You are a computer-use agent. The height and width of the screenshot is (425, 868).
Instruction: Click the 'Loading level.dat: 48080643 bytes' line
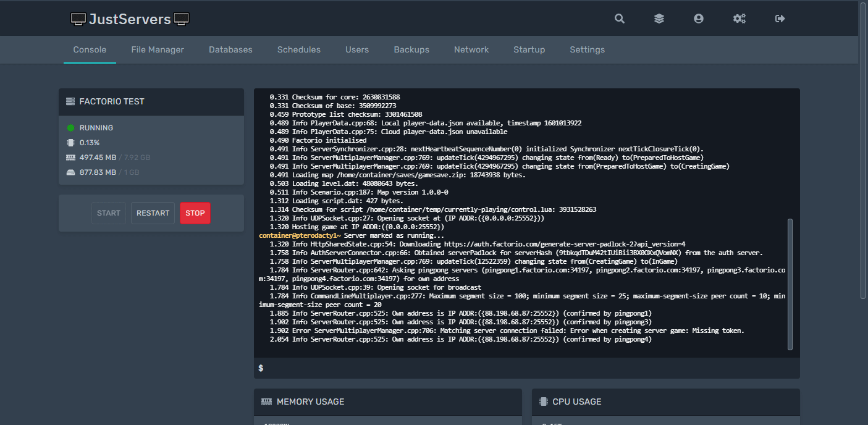344,183
